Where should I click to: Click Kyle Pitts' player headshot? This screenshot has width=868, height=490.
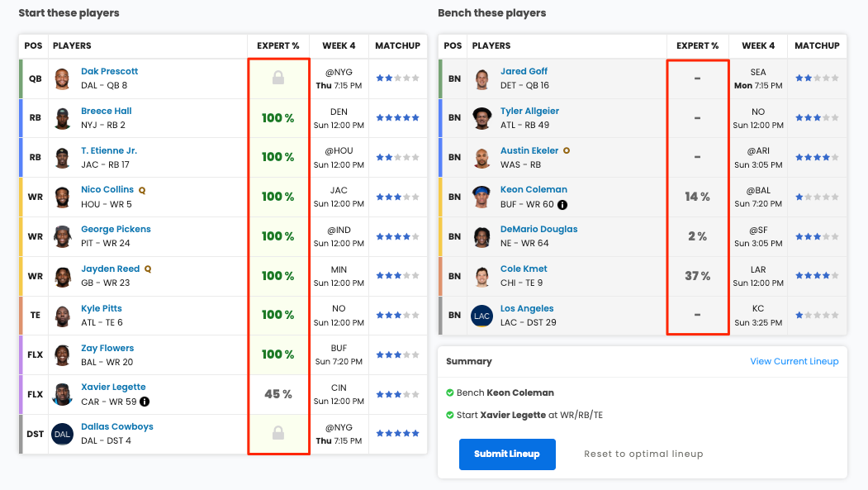pyautogui.click(x=63, y=316)
